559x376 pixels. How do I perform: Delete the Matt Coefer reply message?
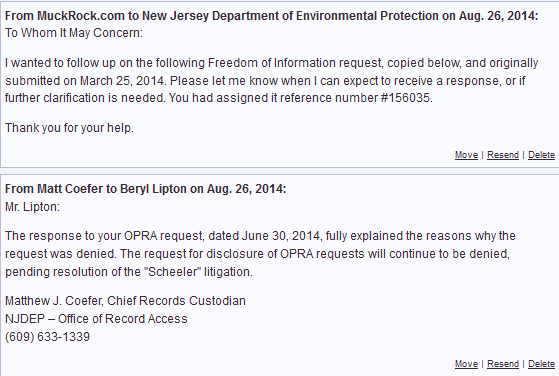point(541,364)
